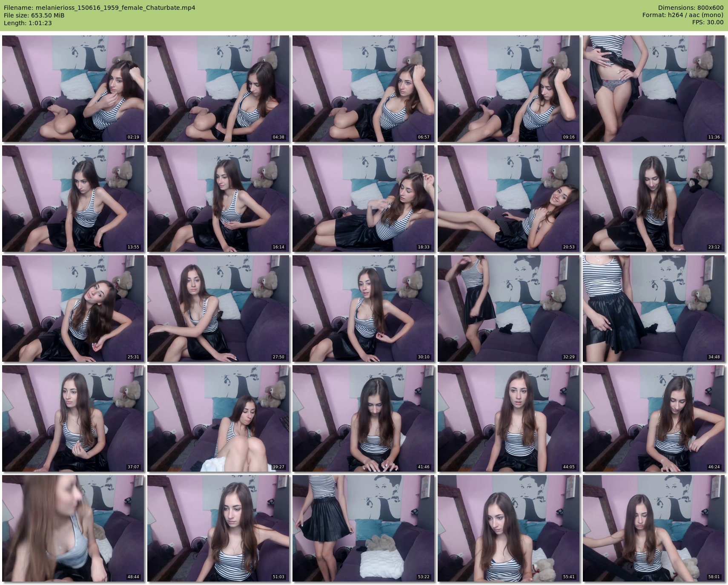The width and height of the screenshot is (728, 585).
Task: Select the thumbnail timestamped 32:29
Action: (x=508, y=308)
